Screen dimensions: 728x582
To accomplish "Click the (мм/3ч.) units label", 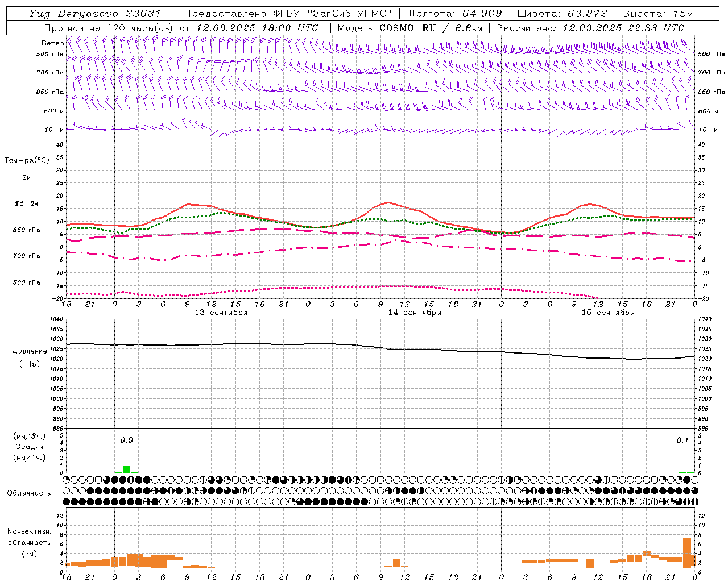I will point(29,436).
